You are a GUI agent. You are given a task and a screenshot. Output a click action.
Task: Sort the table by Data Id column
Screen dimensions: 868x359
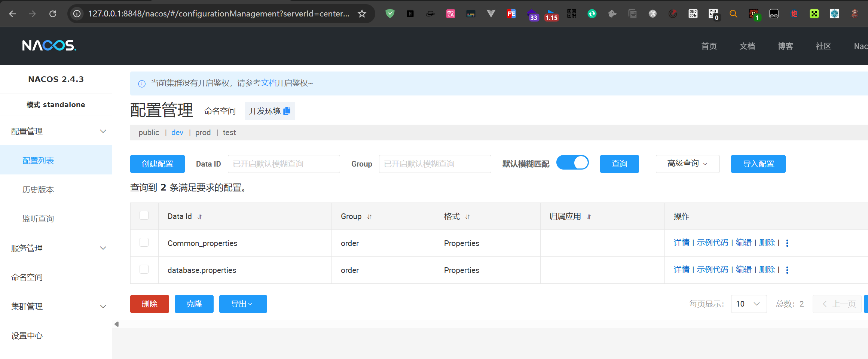click(200, 217)
